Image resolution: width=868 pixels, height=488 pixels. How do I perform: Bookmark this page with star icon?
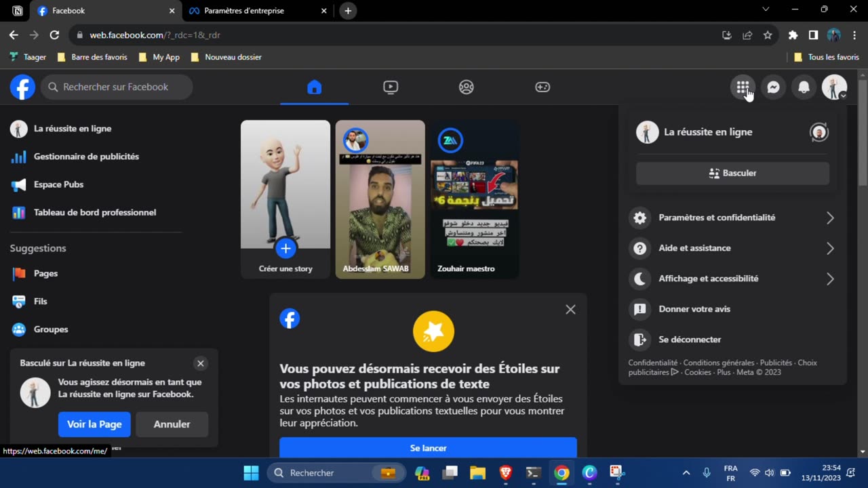tap(768, 35)
